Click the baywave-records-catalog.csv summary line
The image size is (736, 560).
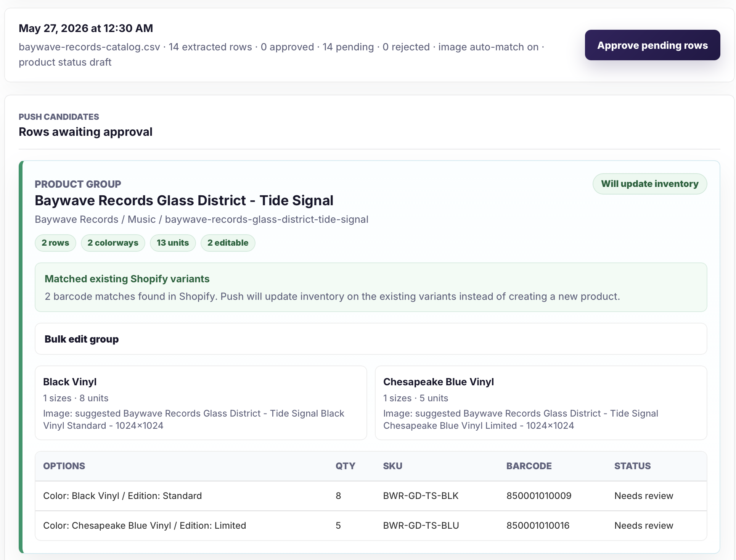281,55
